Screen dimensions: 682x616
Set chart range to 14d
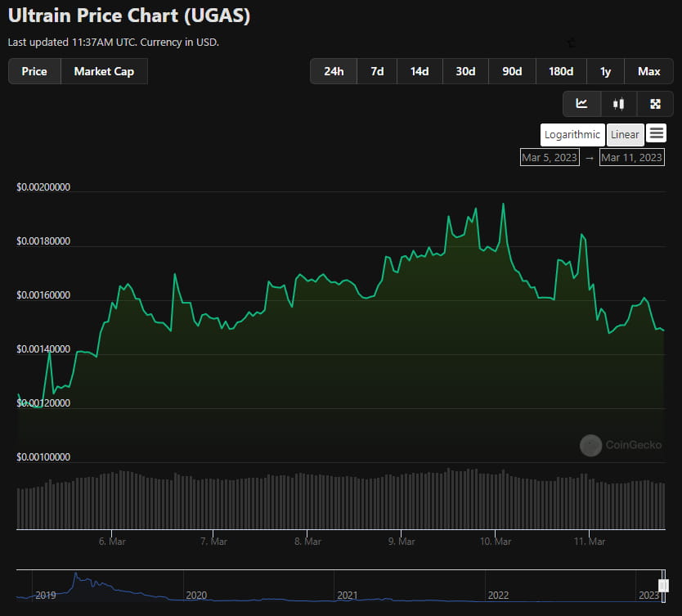point(420,71)
